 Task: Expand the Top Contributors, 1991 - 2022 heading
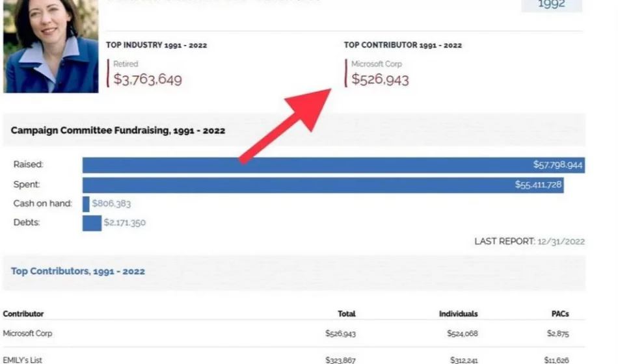[78, 271]
